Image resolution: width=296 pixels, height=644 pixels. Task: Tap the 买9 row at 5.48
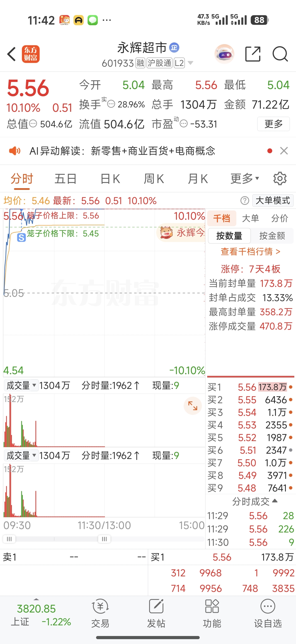250,488
